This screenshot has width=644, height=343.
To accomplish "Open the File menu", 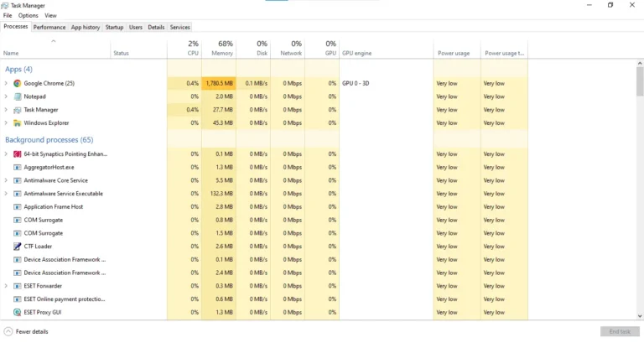I will (8, 16).
